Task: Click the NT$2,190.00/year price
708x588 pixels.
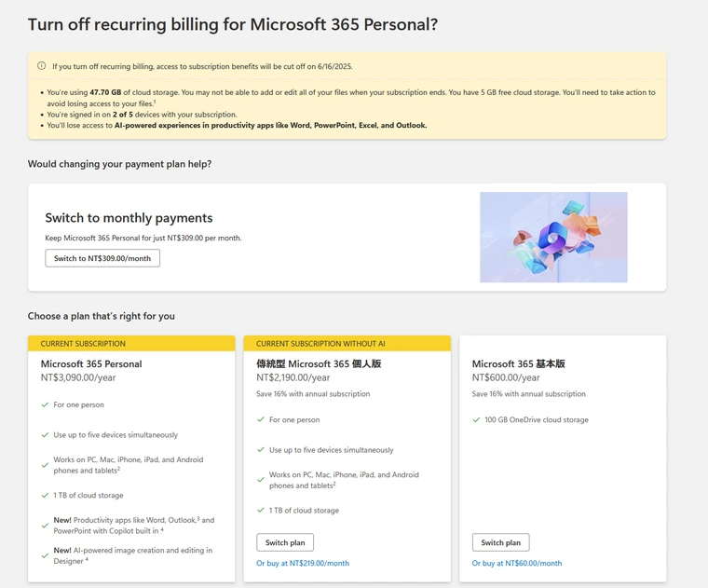Action: tap(293, 377)
